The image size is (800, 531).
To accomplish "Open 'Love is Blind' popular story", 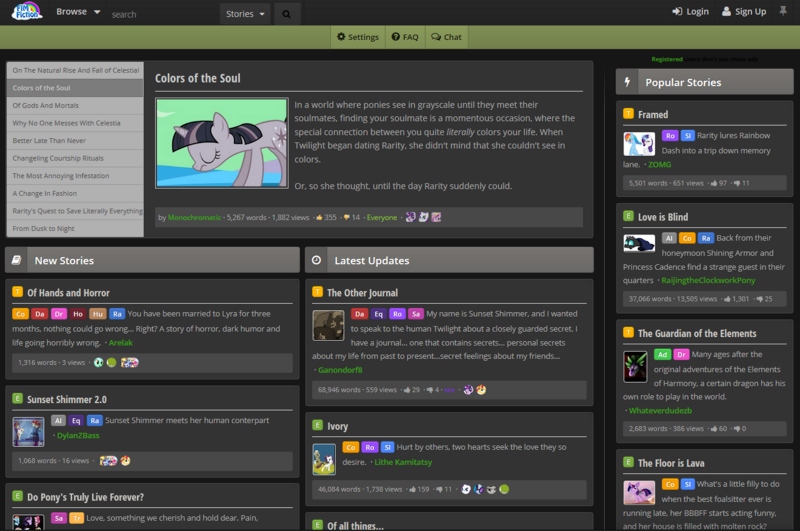I will point(663,217).
